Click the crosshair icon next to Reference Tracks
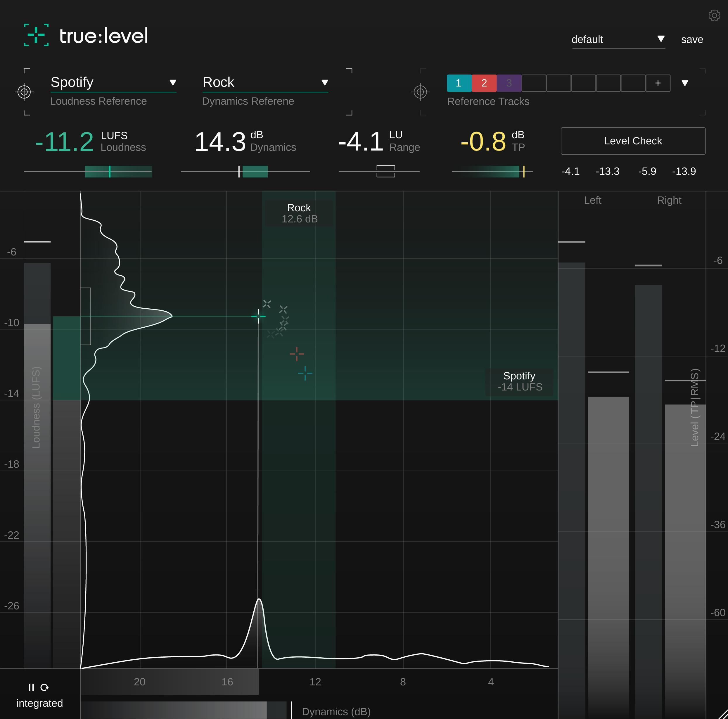The width and height of the screenshot is (728, 719). point(421,91)
